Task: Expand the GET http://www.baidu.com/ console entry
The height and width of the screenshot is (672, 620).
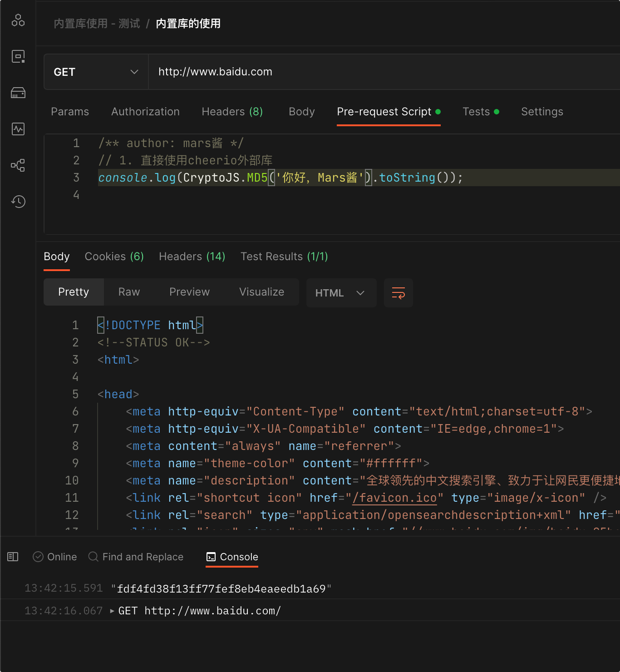Action: (112, 611)
